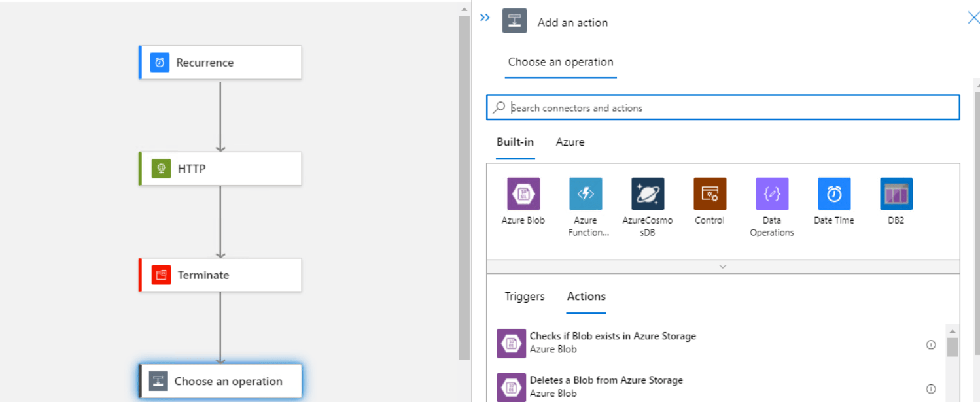Image resolution: width=980 pixels, height=402 pixels.
Task: Click info icon for Checks if Blob exists
Action: click(931, 344)
